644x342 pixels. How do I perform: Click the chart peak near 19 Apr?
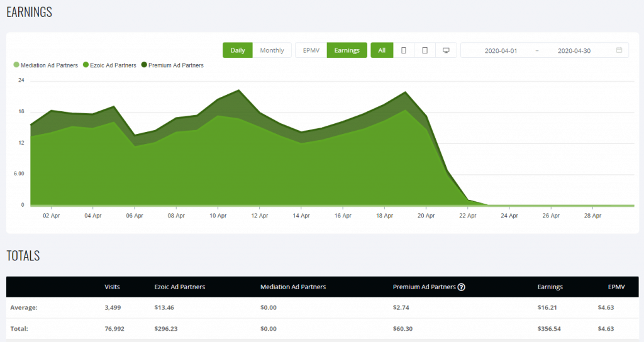click(406, 92)
